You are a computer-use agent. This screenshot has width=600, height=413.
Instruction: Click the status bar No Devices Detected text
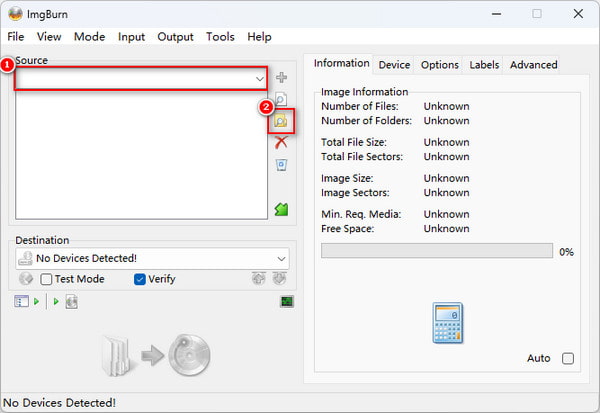pyautogui.click(x=59, y=403)
